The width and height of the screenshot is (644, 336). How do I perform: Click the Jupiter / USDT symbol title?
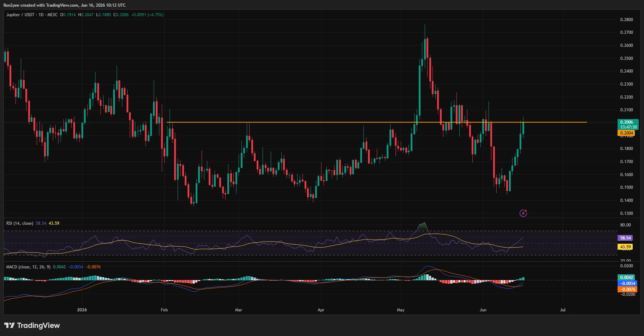click(20, 15)
